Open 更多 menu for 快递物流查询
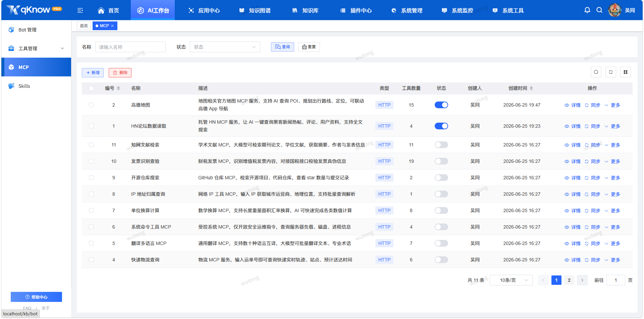 (x=612, y=260)
